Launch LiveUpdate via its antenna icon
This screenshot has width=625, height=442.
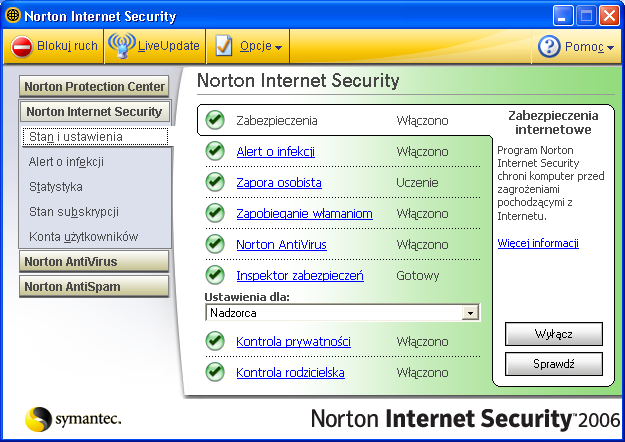click(x=122, y=45)
